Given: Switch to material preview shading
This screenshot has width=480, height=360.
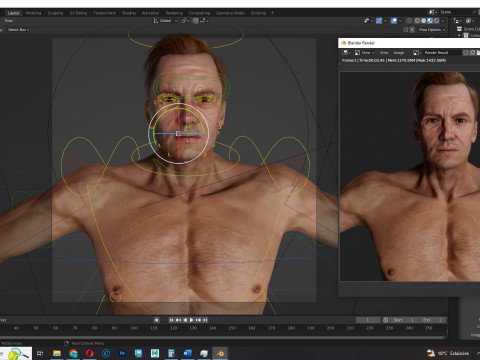Looking at the screenshot, I should click(x=430, y=21).
